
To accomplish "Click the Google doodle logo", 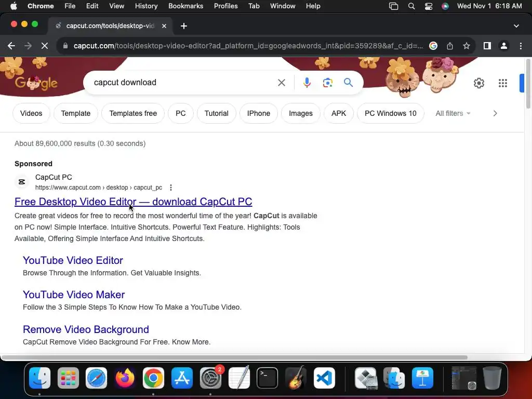I will (36, 83).
